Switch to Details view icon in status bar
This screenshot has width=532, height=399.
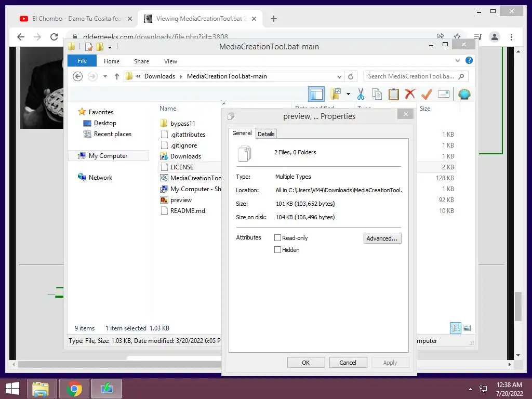click(455, 328)
